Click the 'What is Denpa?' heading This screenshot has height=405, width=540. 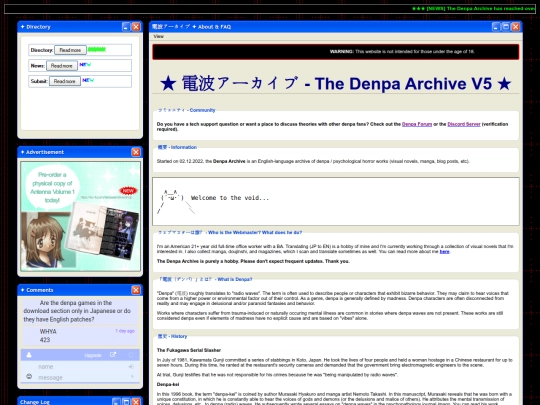205,279
